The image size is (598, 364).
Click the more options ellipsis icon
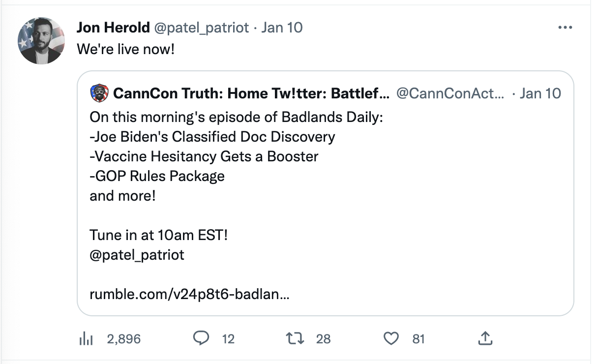(565, 27)
